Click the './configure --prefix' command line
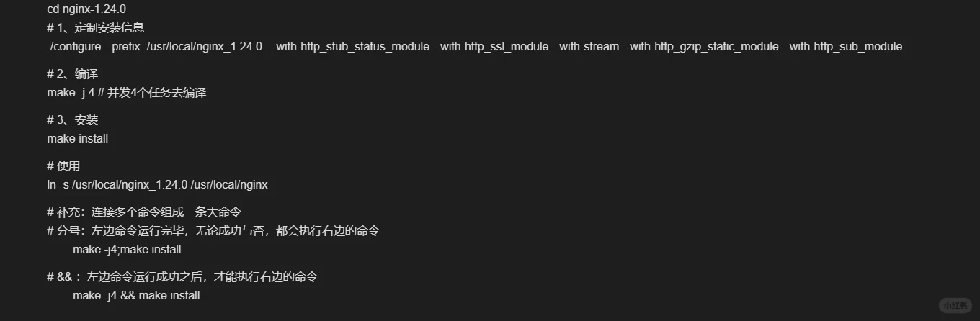980x321 pixels. click(x=475, y=47)
